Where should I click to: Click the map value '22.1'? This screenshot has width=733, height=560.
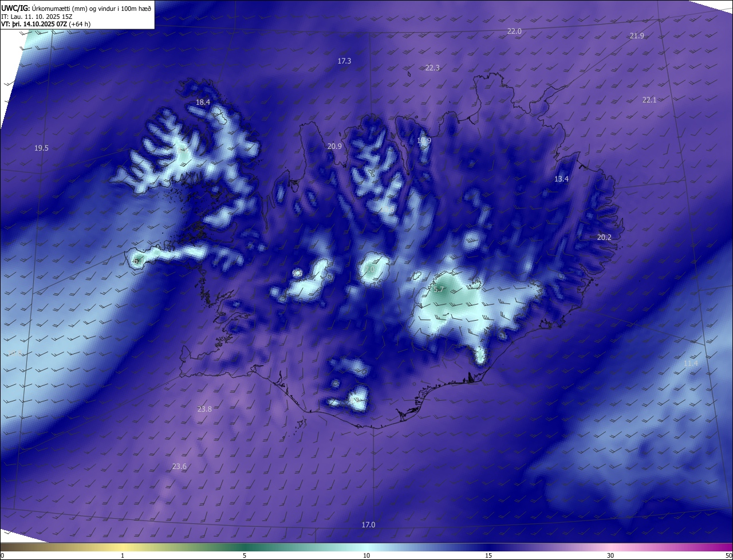pyautogui.click(x=649, y=100)
